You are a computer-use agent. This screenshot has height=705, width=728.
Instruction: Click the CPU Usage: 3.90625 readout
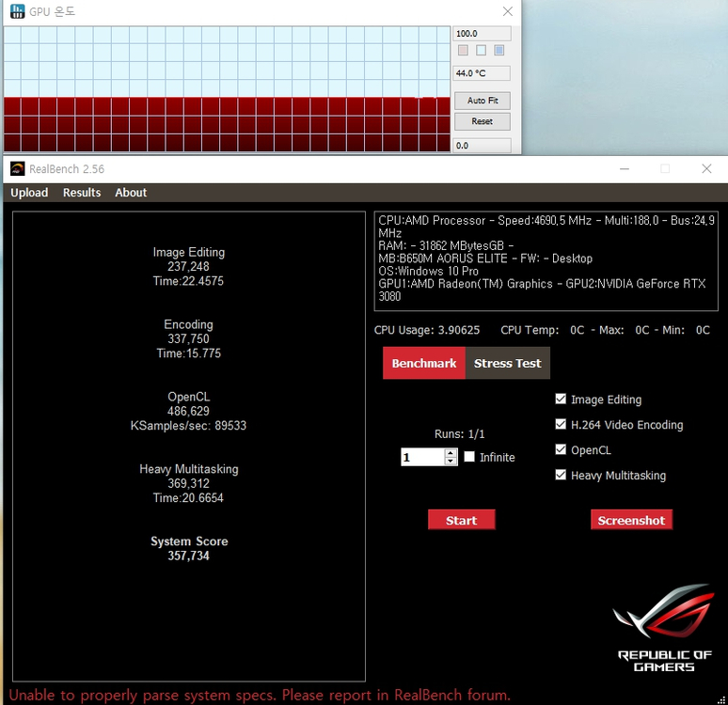(x=427, y=330)
